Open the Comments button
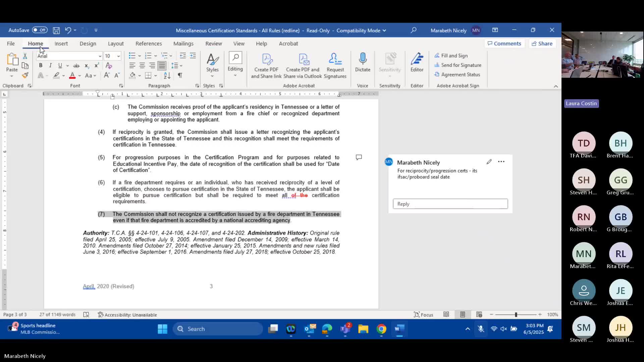 [x=504, y=44]
